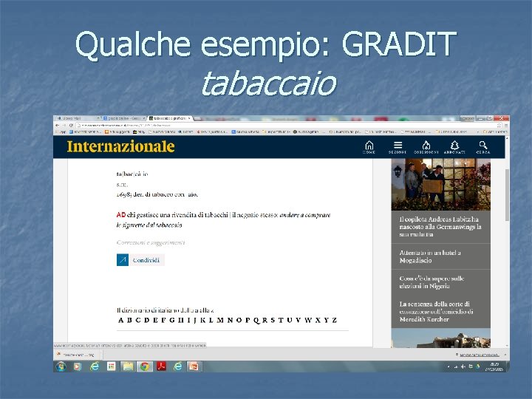Open the Meredith Kercher sentenza article
532x399 pixels.
440,312
